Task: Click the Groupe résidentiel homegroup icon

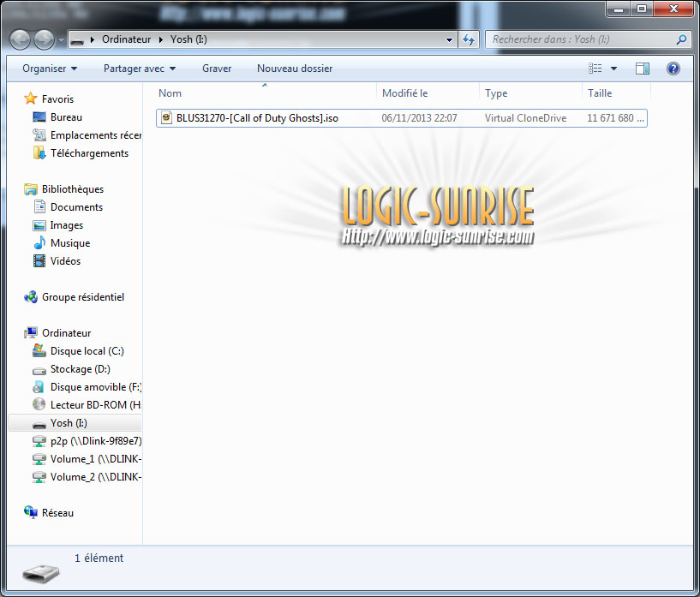Action: click(x=30, y=296)
